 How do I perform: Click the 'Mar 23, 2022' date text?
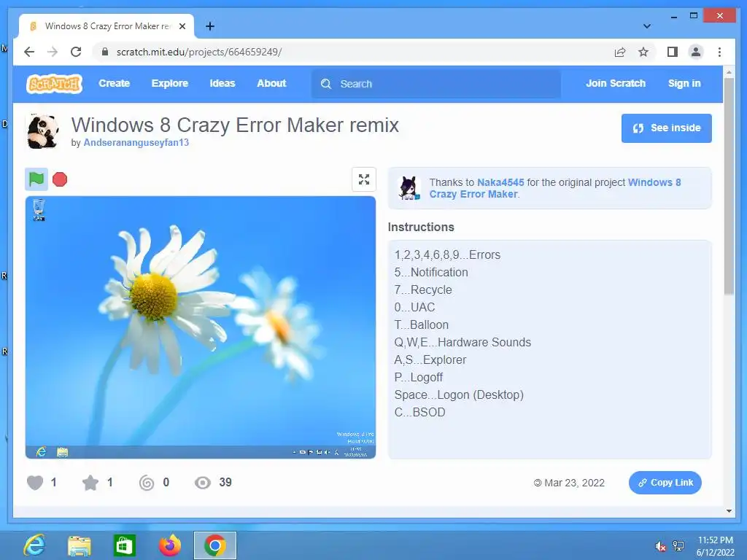575,483
